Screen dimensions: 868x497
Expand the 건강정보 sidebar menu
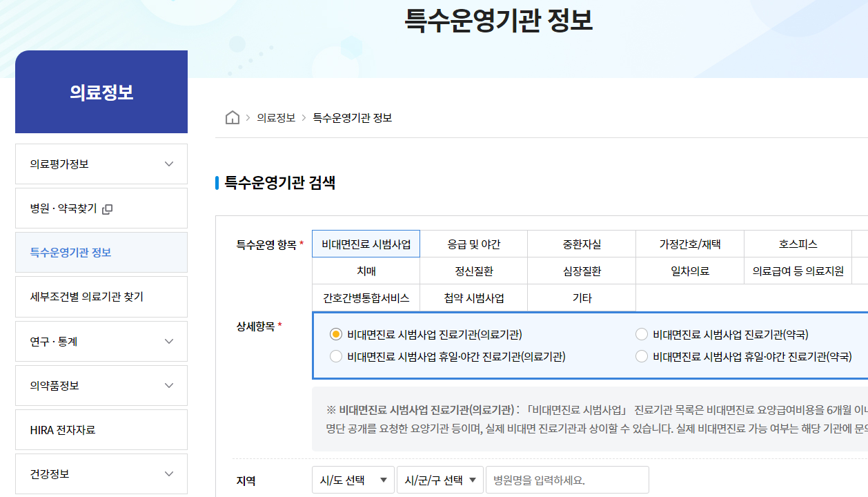(x=169, y=474)
